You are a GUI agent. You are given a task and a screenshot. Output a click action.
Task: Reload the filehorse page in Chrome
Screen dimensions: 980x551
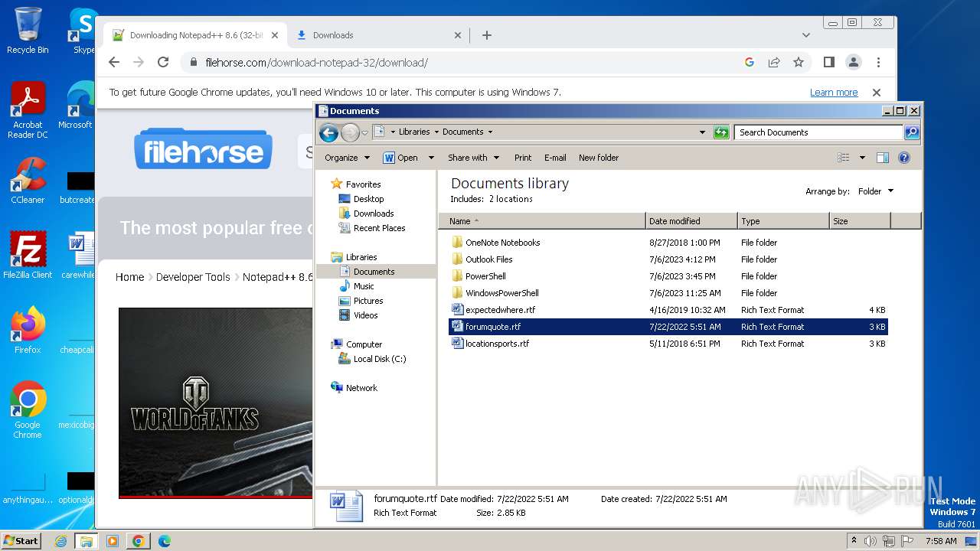pyautogui.click(x=163, y=62)
